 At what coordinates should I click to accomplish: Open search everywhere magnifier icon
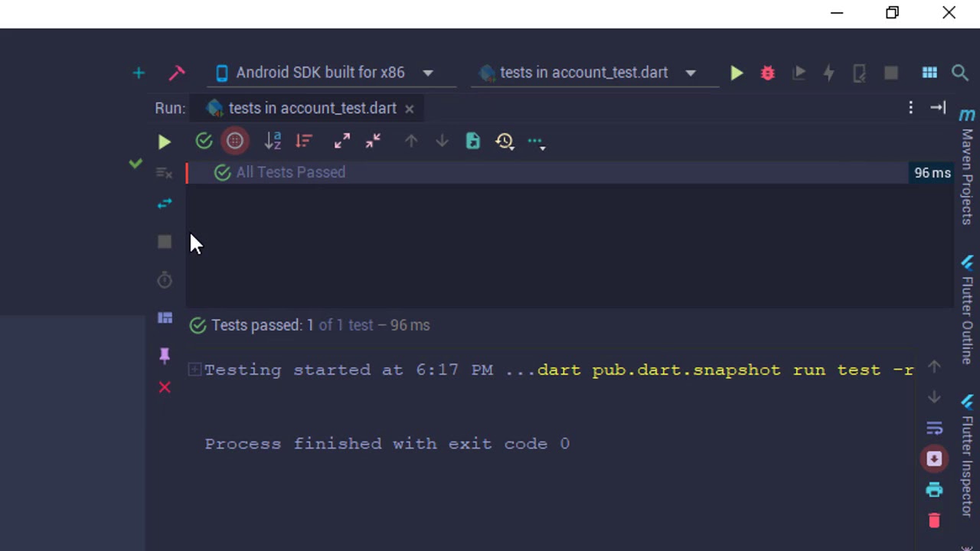(960, 73)
